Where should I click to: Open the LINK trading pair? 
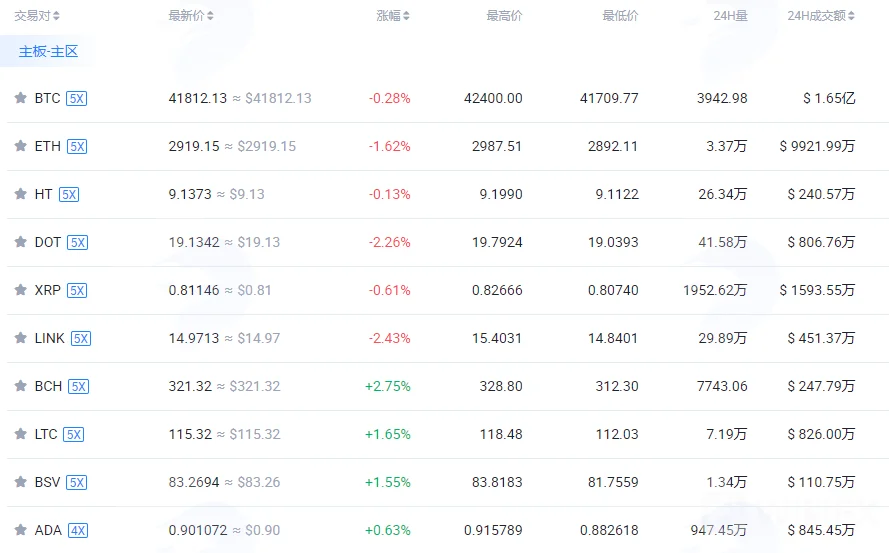point(50,338)
